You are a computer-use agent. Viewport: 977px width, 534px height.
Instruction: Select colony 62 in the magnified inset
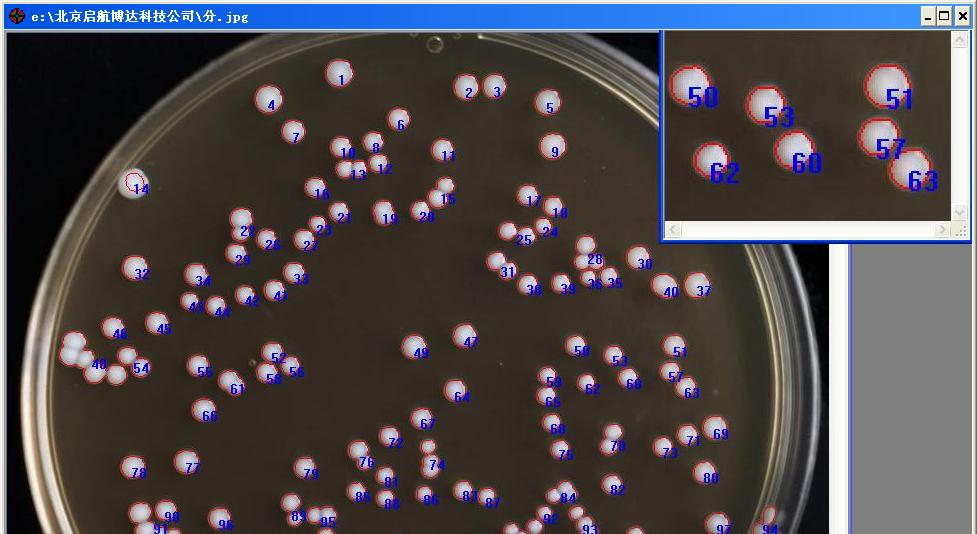[711, 160]
